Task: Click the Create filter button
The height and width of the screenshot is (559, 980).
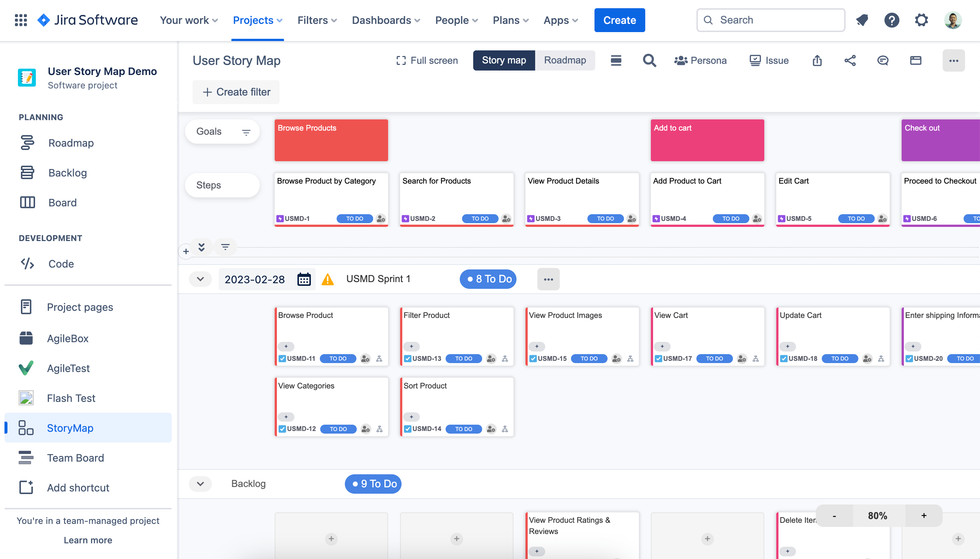Action: pos(236,92)
